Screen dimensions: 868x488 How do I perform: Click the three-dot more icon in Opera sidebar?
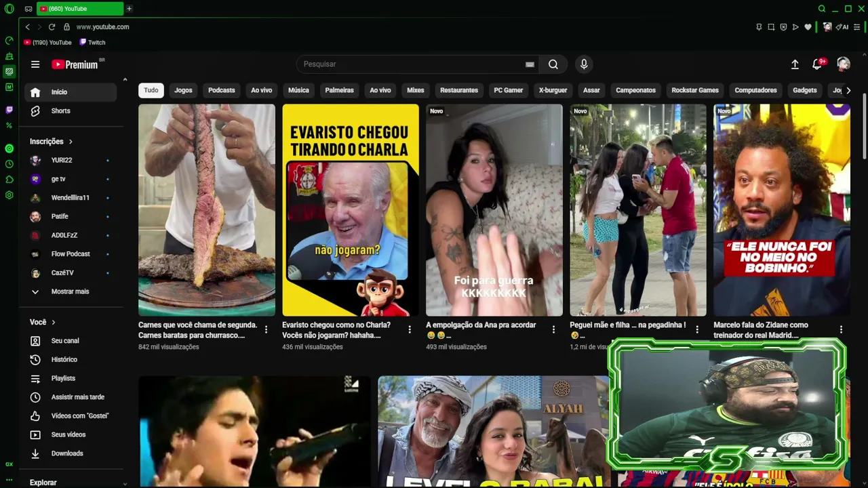tap(9, 479)
